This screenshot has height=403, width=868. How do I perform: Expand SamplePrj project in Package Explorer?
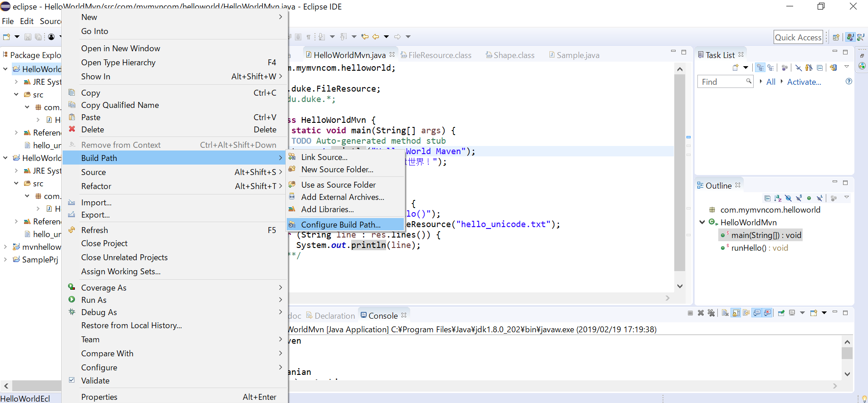5,259
